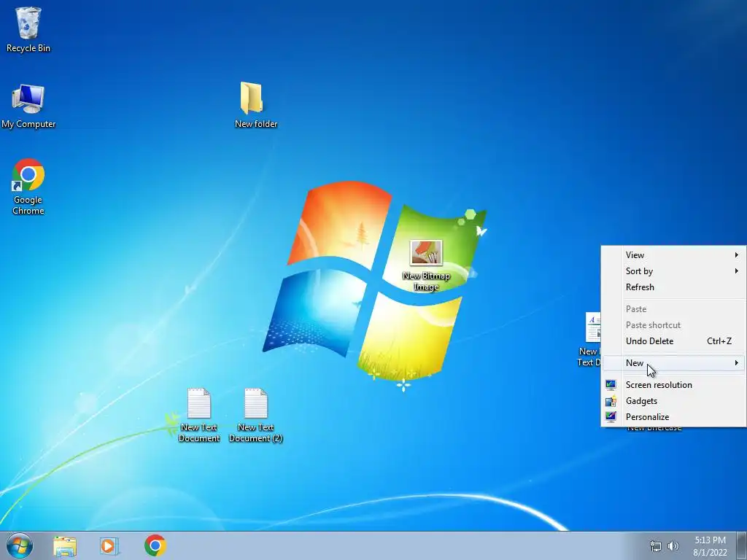Image resolution: width=747 pixels, height=560 pixels.
Task: Open the clock showing 5:13 PM
Action: [710, 546]
